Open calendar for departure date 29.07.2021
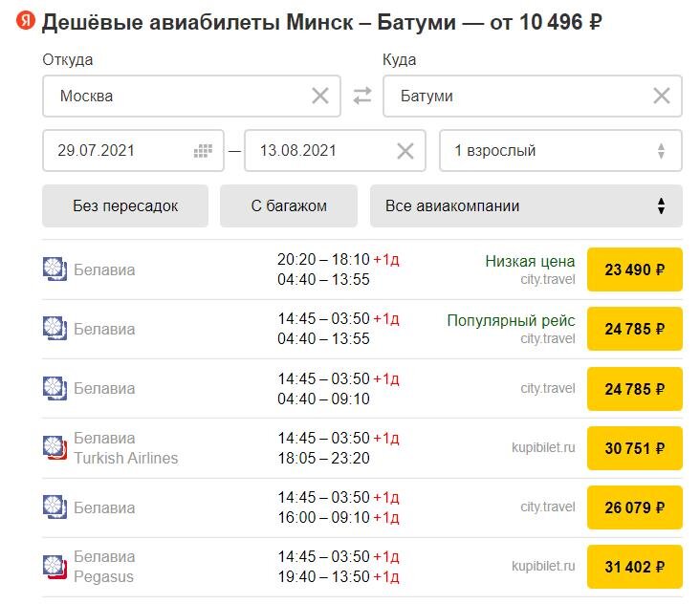 203,151
